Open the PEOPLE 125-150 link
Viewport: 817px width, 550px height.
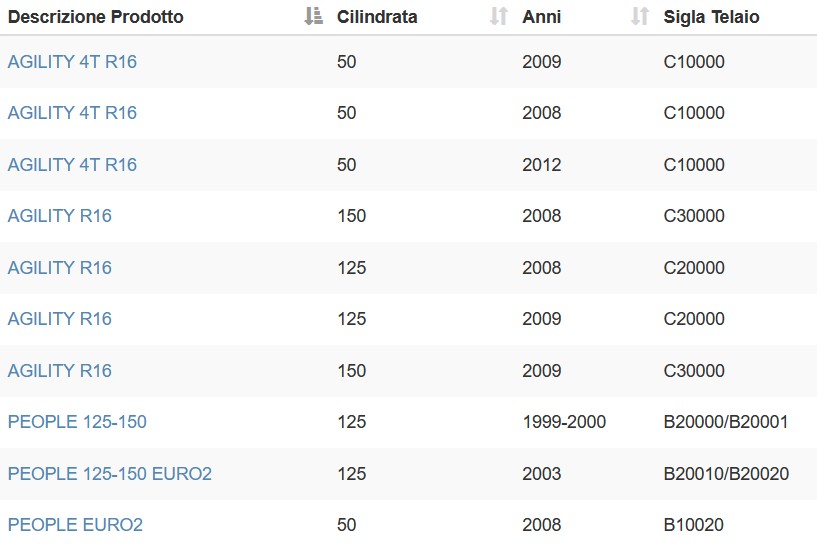click(x=77, y=422)
